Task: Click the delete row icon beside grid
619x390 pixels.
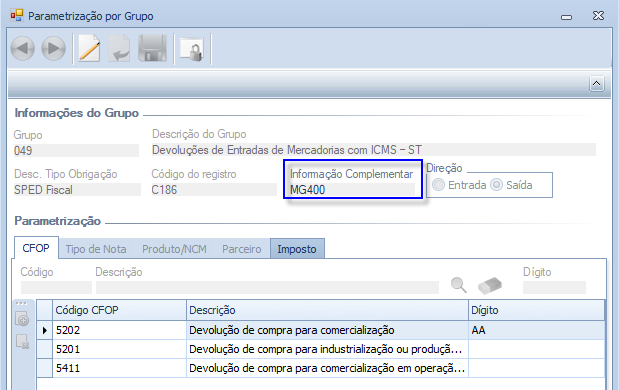Action: pyautogui.click(x=22, y=341)
